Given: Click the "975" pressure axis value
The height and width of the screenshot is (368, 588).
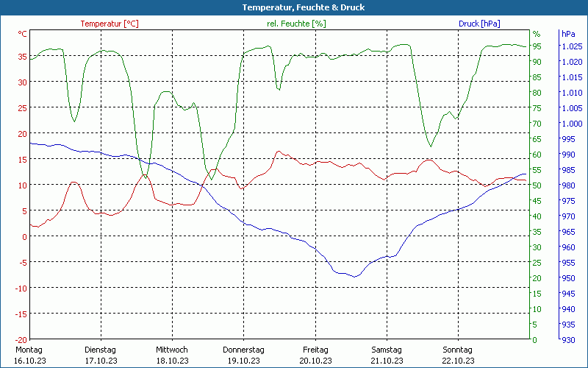Looking at the screenshot, I should coord(568,201).
